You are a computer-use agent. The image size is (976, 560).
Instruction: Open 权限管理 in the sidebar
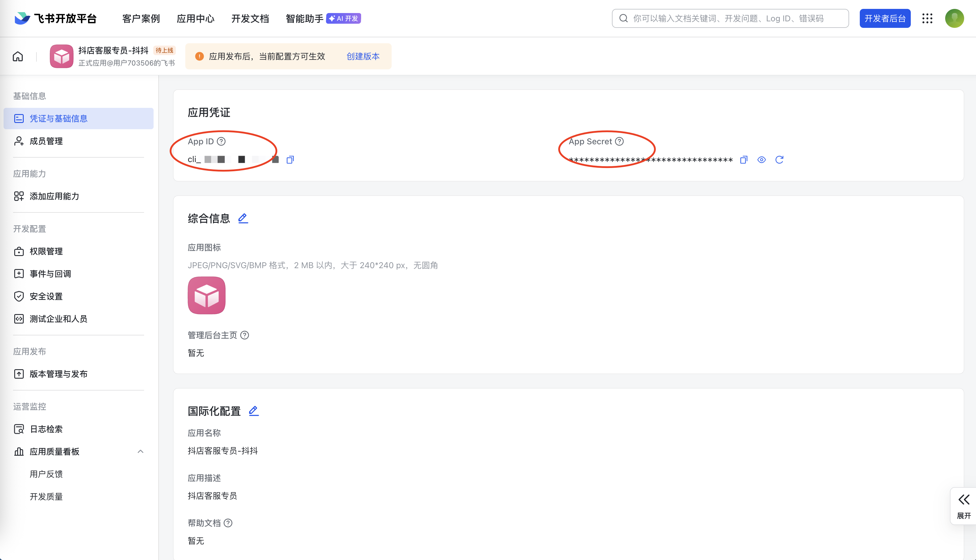point(46,251)
